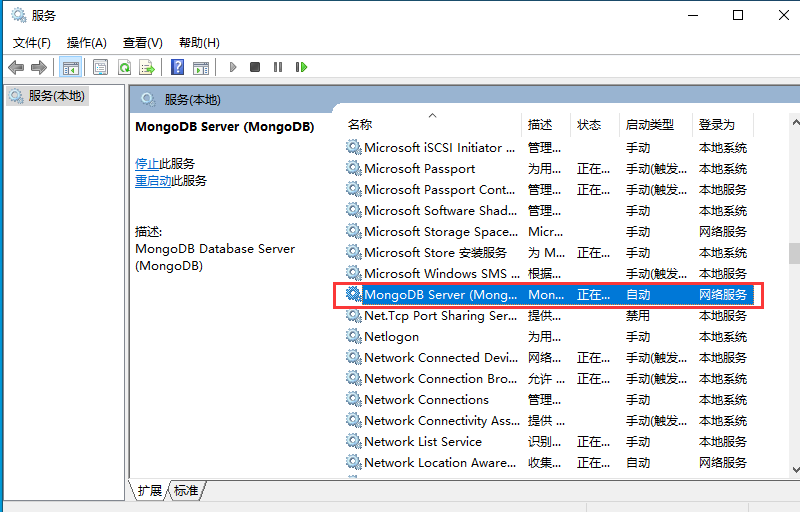Click the vertical scrollbar thumb in services list

(793, 253)
